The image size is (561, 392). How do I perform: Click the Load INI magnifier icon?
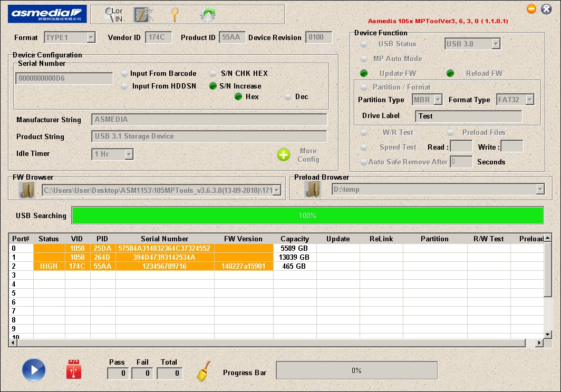(x=114, y=15)
